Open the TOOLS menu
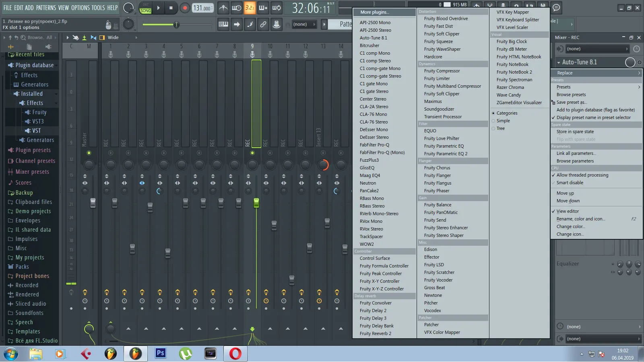 98,8
